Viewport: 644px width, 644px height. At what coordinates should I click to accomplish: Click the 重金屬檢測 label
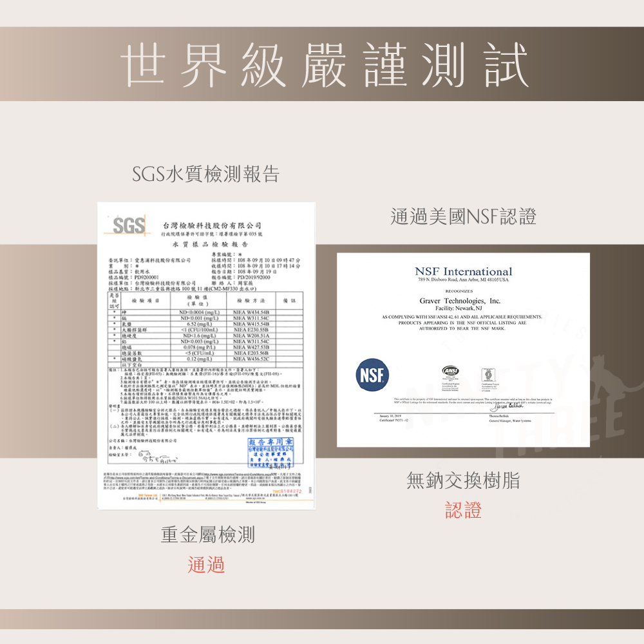pyautogui.click(x=207, y=534)
